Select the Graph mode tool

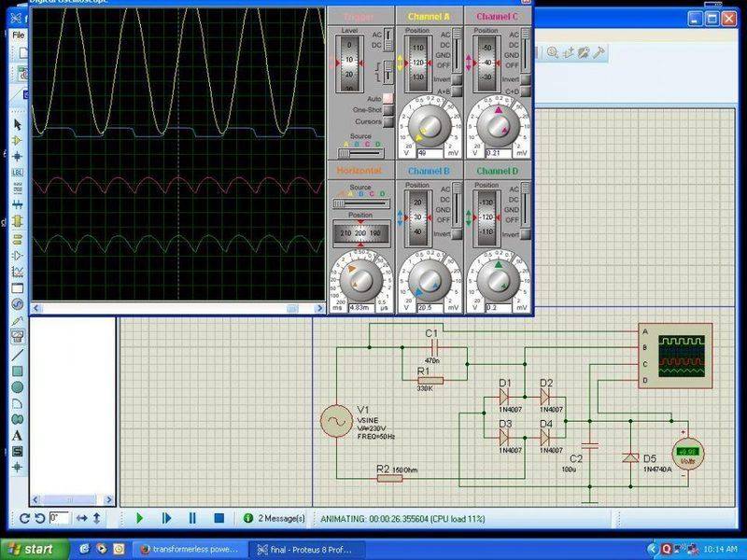pos(18,272)
